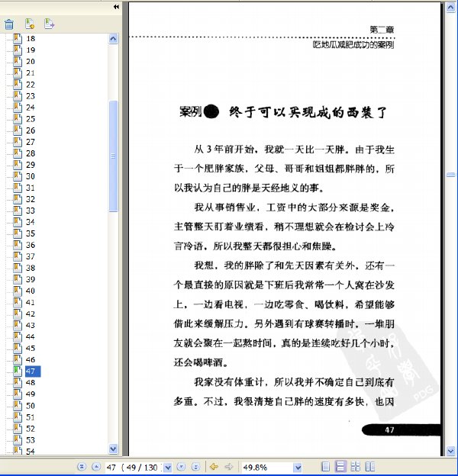This screenshot has height=476, width=458.
Task: Collapse the bookmarks panel with double-arrow
Action: click(x=116, y=7)
